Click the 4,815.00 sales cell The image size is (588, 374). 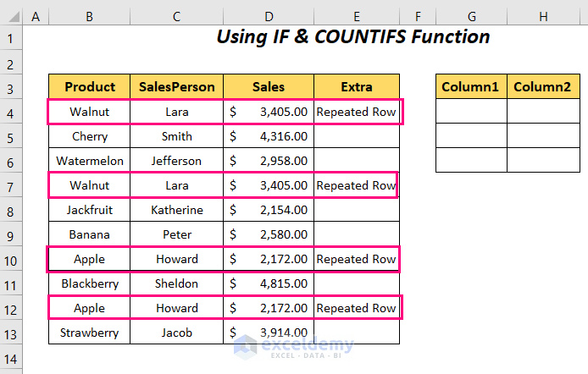point(269,283)
